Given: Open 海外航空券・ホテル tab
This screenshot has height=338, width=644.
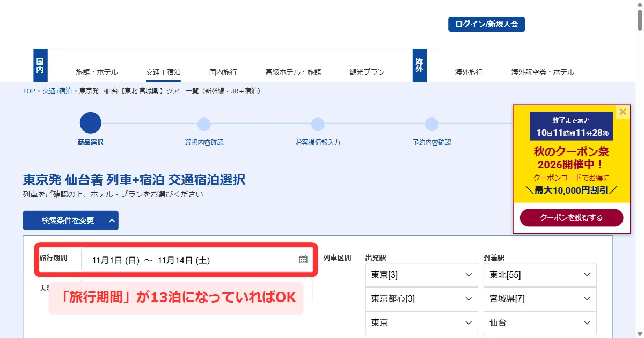Looking at the screenshot, I should (543, 72).
